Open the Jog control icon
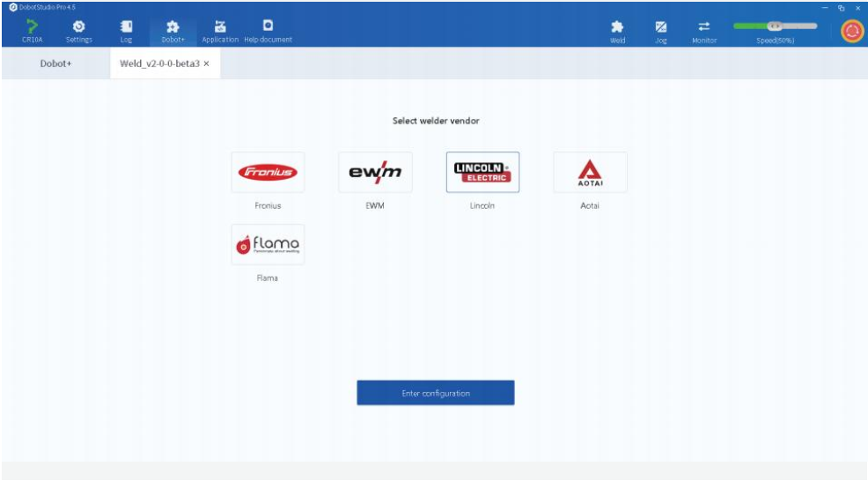 pyautogui.click(x=661, y=32)
